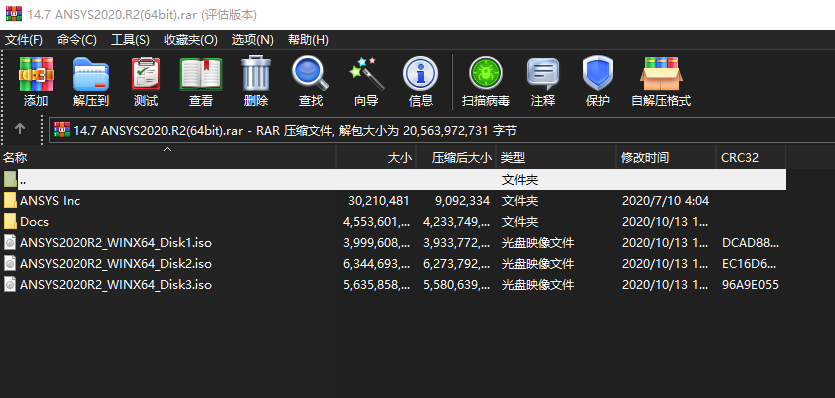835x398 pixels.
Task: Go up one folder level arrow
Action: point(20,128)
